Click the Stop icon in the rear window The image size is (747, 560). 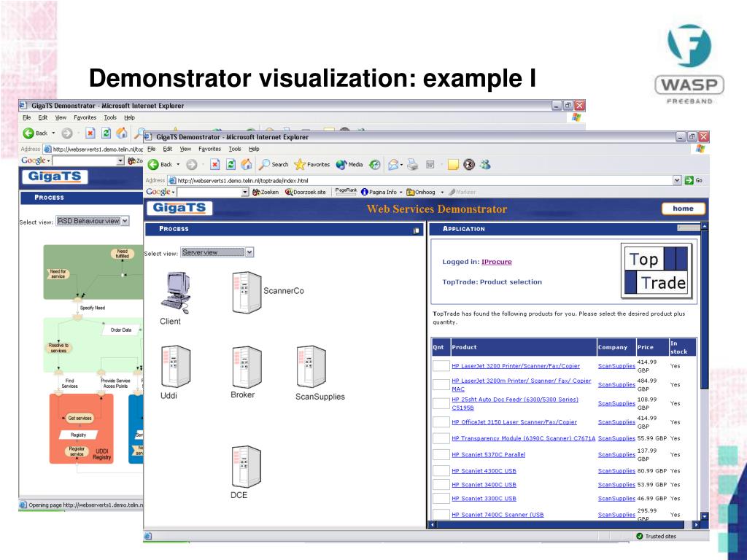pos(90,133)
